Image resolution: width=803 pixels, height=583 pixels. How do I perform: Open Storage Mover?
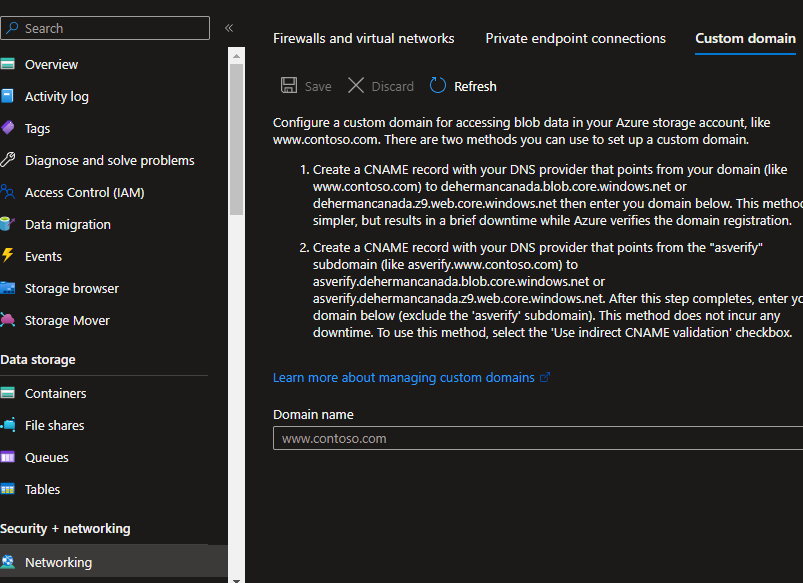tap(67, 319)
